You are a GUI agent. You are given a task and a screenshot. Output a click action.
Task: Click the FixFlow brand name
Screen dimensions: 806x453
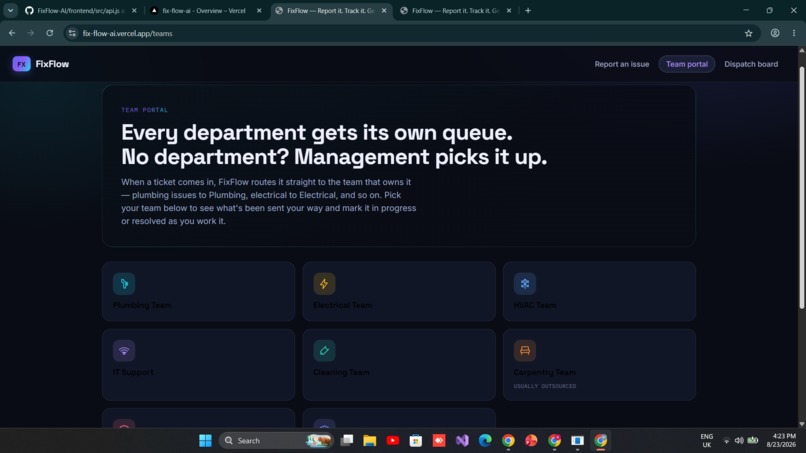click(x=52, y=64)
